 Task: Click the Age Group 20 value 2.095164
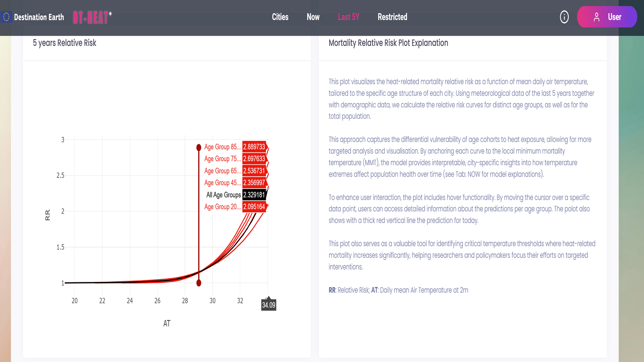coord(254,207)
